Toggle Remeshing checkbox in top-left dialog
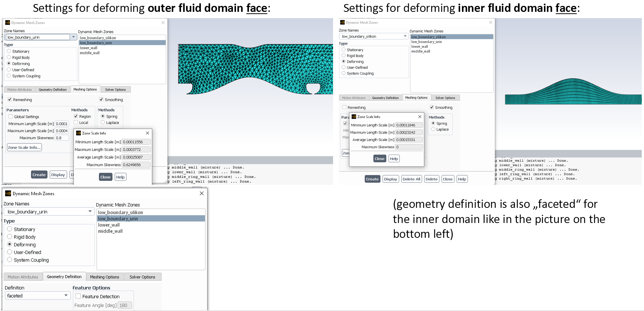This screenshot has height=311, width=644. [x=10, y=99]
